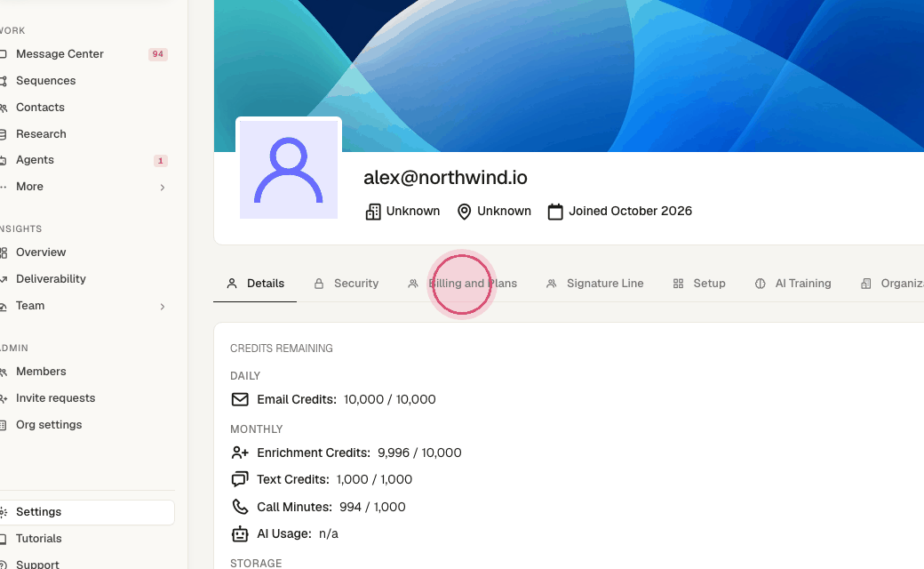Go to Deliverability insights
Screen dimensions: 924x569
[51, 279]
